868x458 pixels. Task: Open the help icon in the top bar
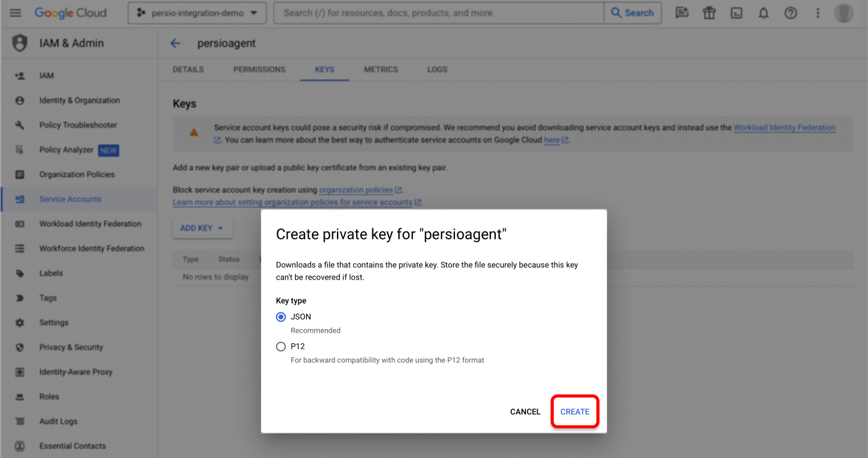[791, 12]
